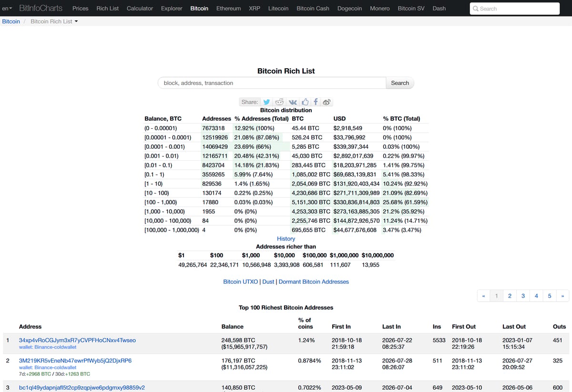Image resolution: width=572 pixels, height=392 pixels.
Task: Click the thumbs-up like share icon
Action: [x=305, y=102]
